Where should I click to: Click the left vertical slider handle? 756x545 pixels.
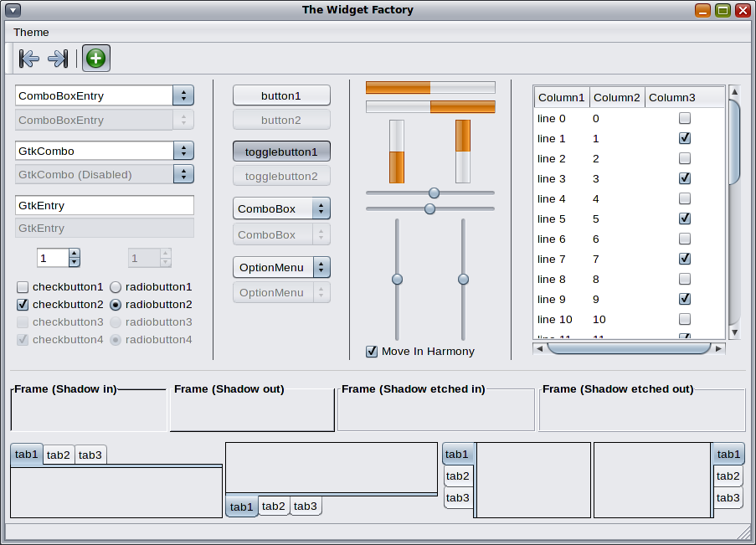397,279
